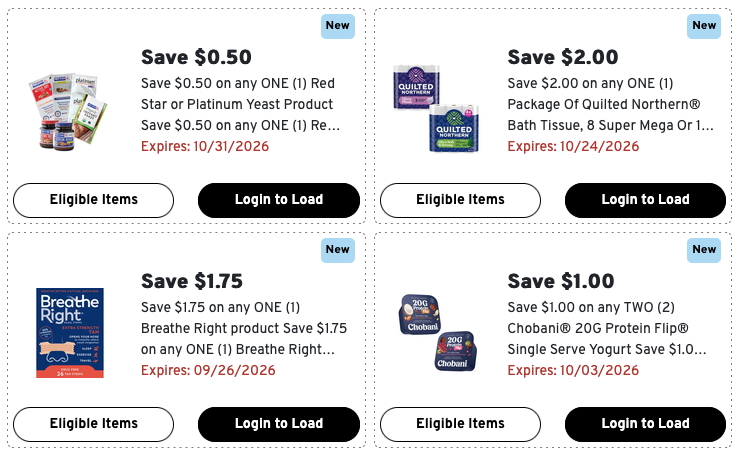Image resolution: width=740 pixels, height=450 pixels.
Task: Click Login to Load for Quilted Northern coupon
Action: [x=645, y=200]
